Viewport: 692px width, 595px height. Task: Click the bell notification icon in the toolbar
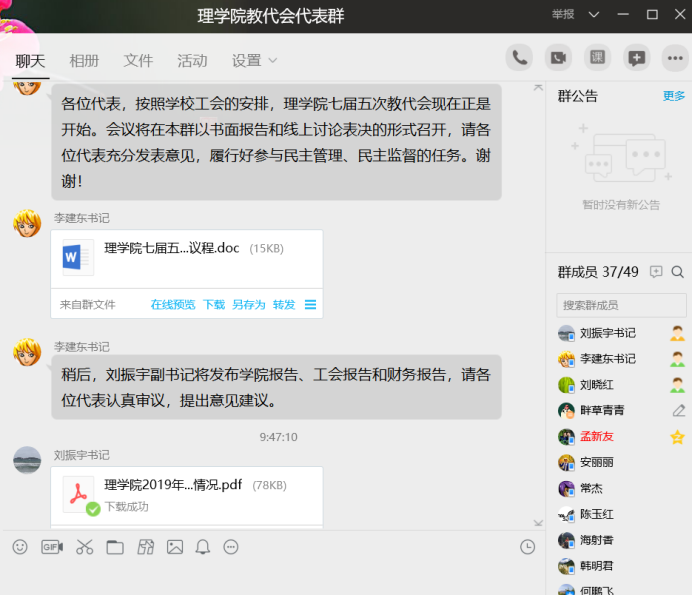click(203, 547)
